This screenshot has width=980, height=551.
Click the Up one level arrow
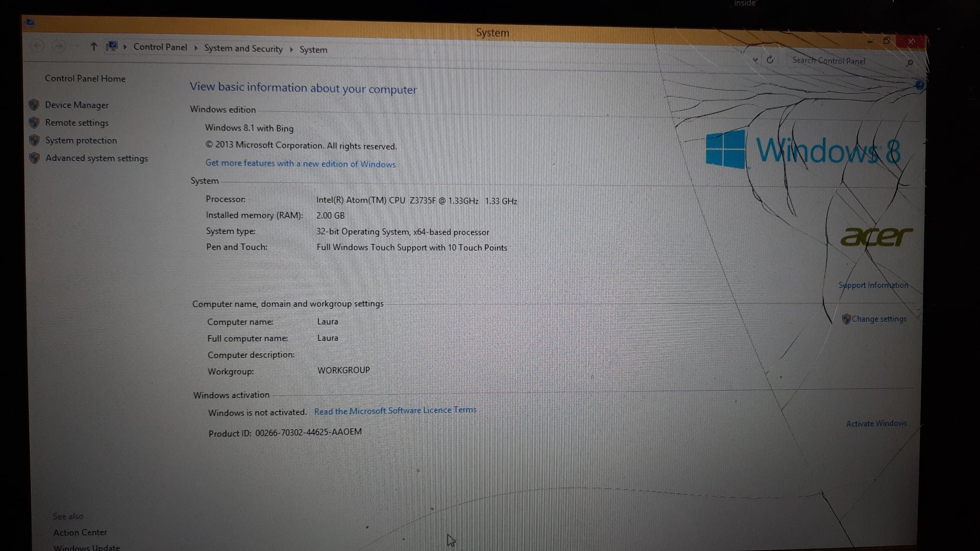(x=94, y=47)
